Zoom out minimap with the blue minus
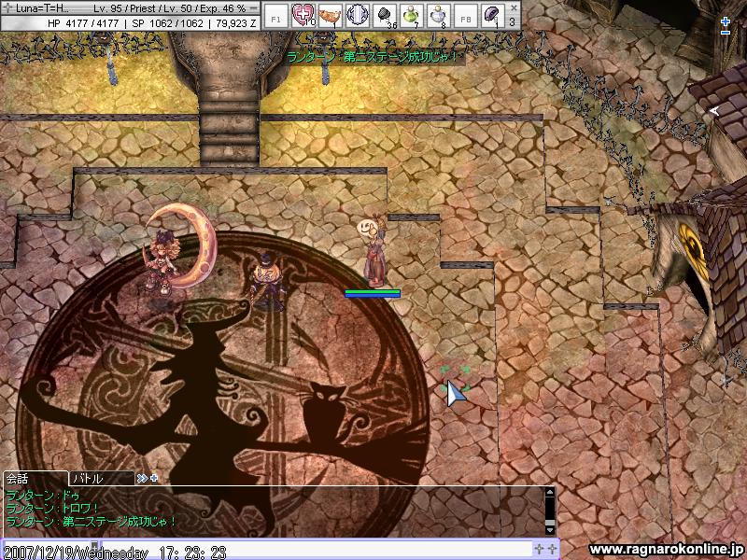The image size is (747, 560). 726,33
